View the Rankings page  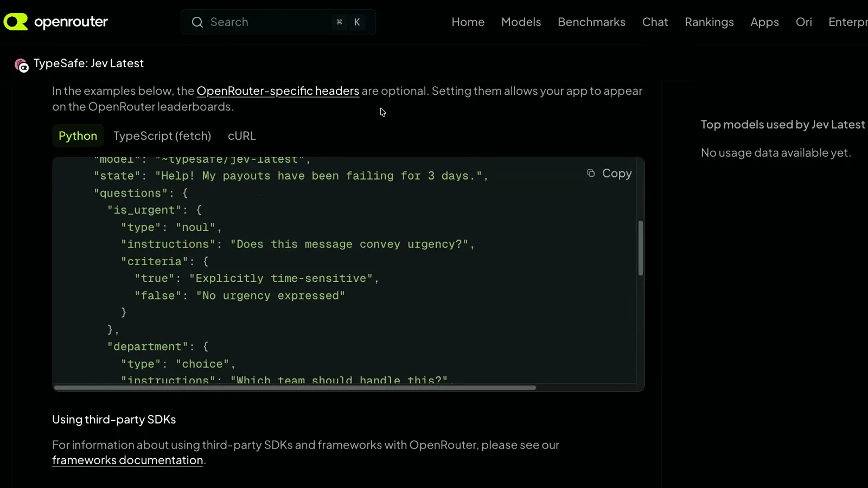click(709, 22)
